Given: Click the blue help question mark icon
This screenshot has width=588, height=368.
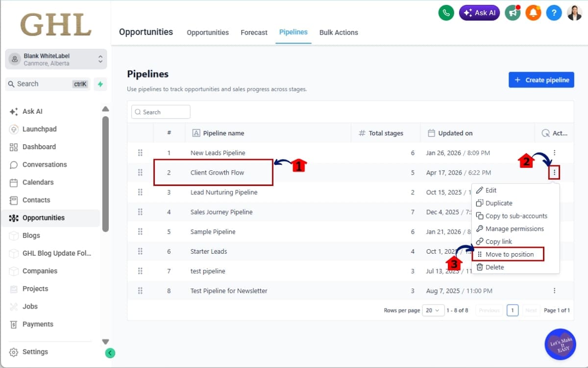Looking at the screenshot, I should [554, 13].
